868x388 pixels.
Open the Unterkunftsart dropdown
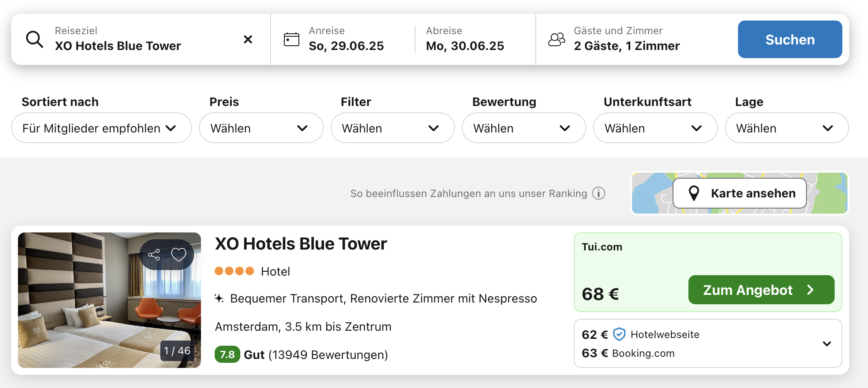[x=655, y=128]
